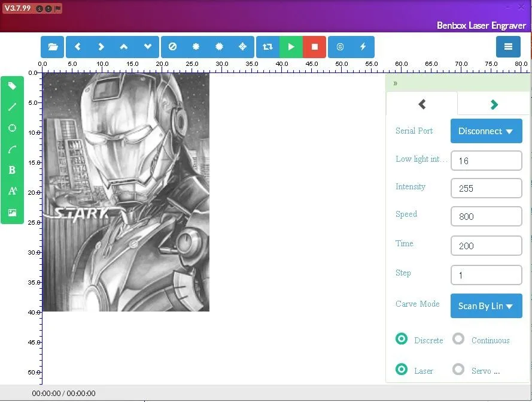Screen dimensions: 532x402
Task: Click the Low light intensity field
Action: point(486,161)
